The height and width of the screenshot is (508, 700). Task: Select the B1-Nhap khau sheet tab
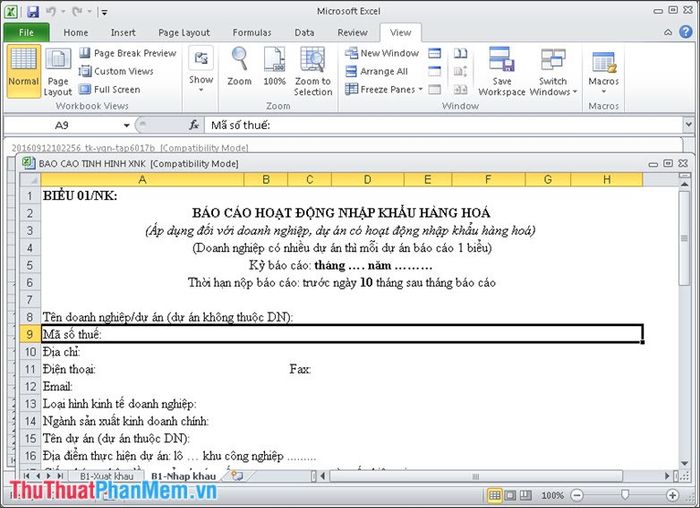[x=183, y=476]
